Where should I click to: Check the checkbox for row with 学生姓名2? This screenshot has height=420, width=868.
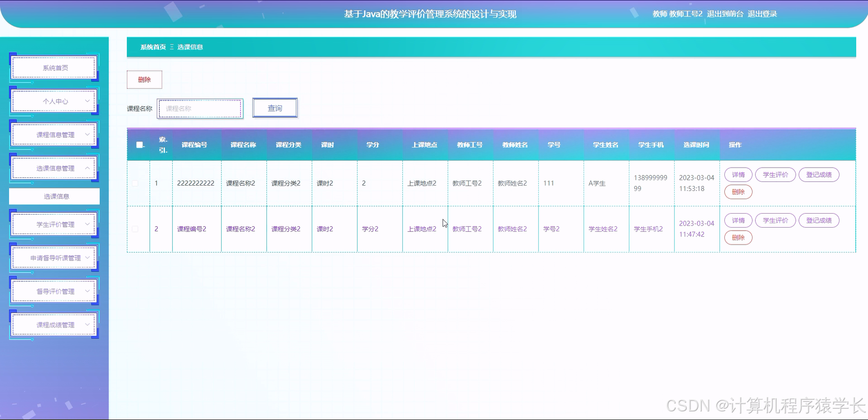click(135, 229)
